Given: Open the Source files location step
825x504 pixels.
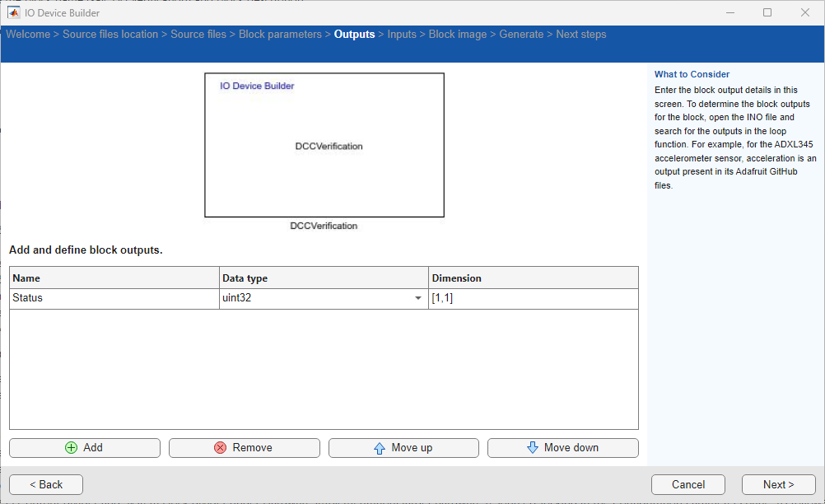Looking at the screenshot, I should click(x=110, y=34).
